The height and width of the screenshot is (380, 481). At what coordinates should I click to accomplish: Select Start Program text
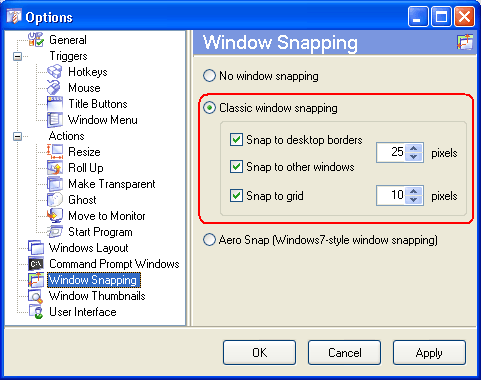pos(100,232)
